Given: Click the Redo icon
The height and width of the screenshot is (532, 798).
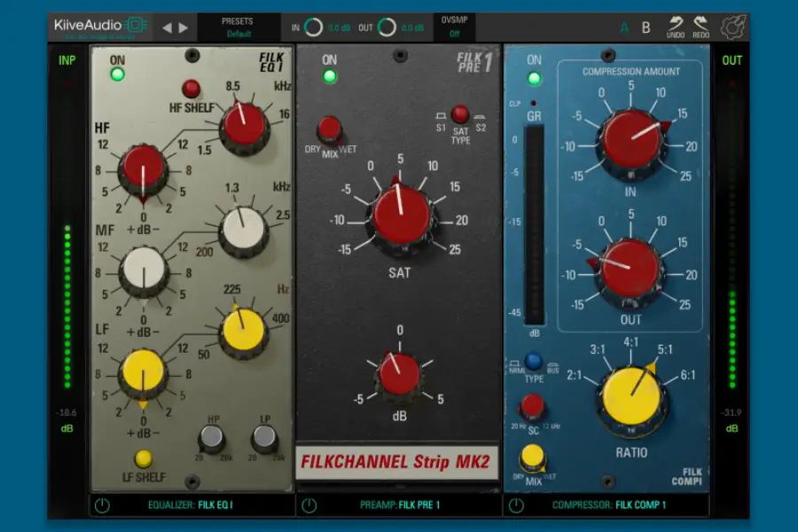Looking at the screenshot, I should 700,27.
